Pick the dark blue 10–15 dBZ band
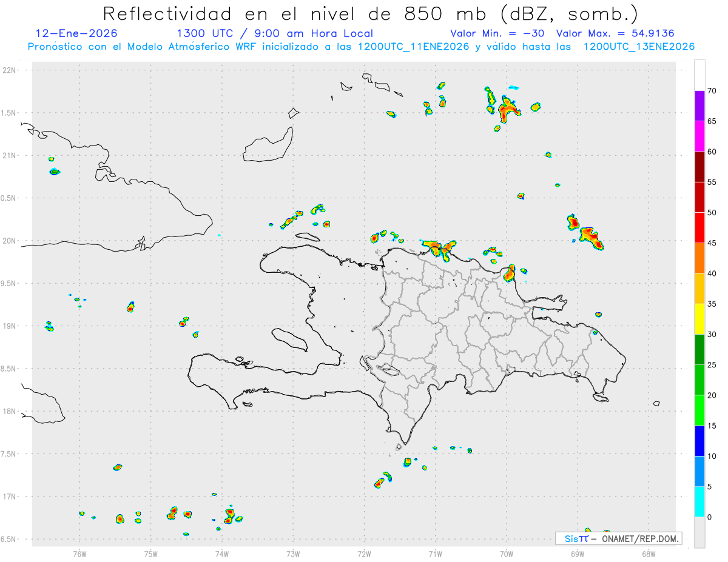 (x=699, y=441)
